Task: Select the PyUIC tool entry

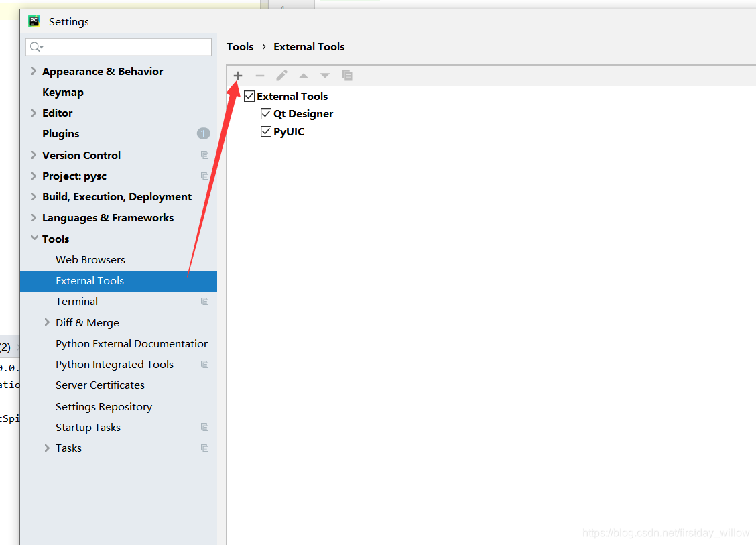Action: point(289,131)
